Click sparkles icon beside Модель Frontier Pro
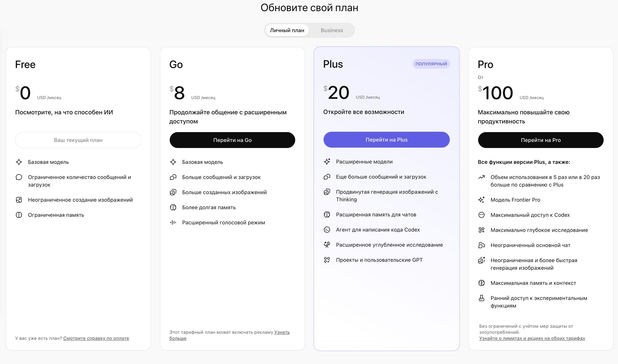 coord(481,200)
